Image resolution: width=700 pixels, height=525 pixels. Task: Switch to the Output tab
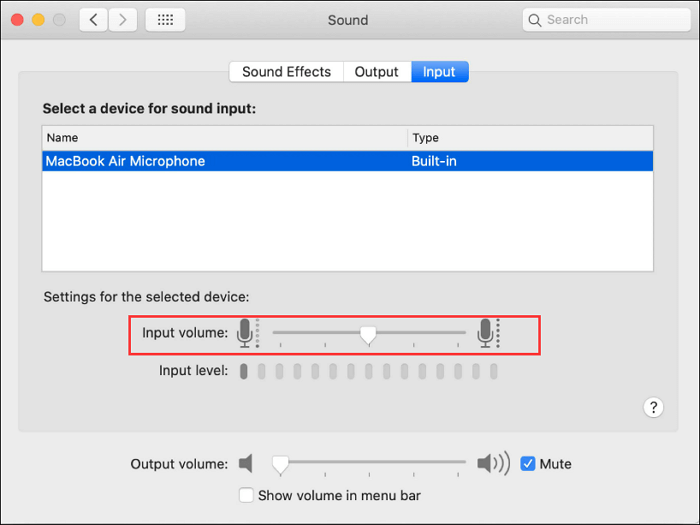click(377, 72)
